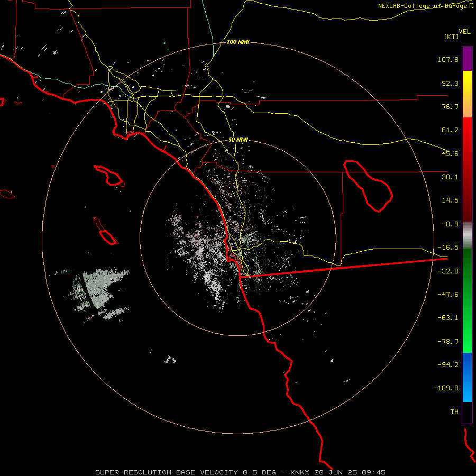Click the -0.9 velocity scale value

pos(450,224)
